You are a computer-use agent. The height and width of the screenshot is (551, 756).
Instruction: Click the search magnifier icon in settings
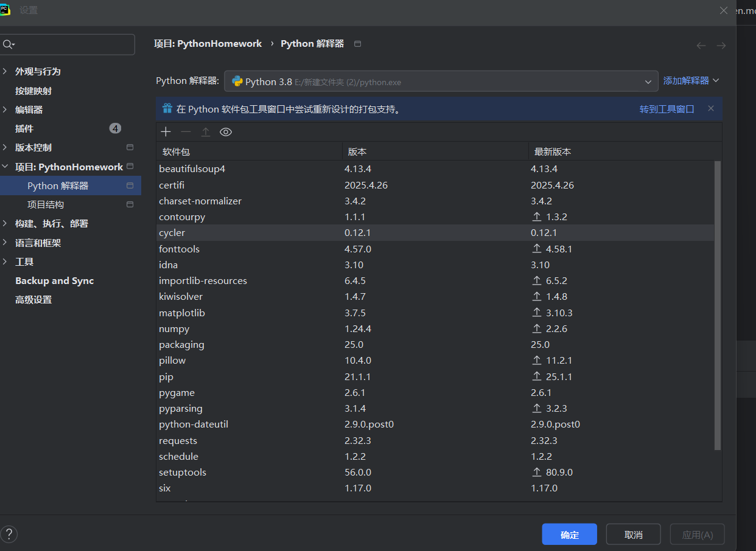(x=8, y=44)
